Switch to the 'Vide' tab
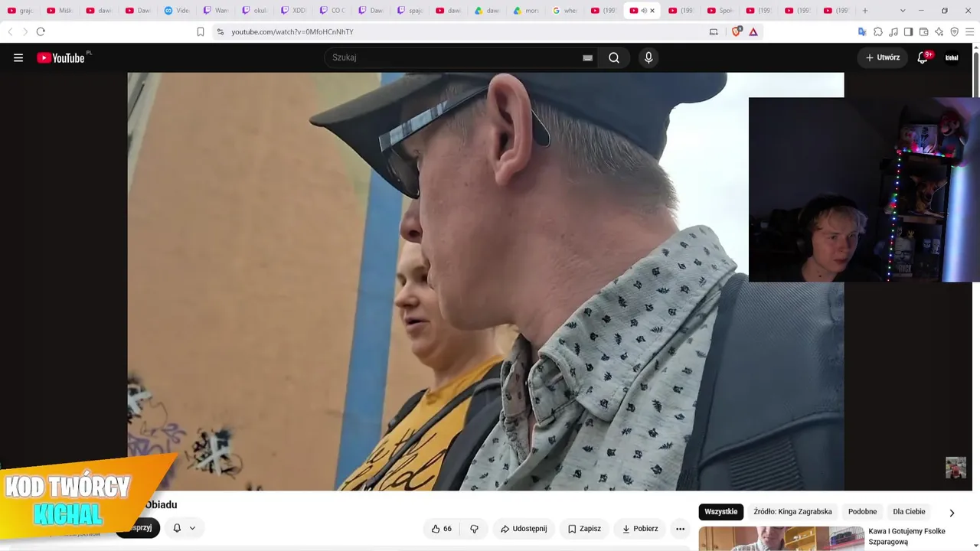 [177, 11]
